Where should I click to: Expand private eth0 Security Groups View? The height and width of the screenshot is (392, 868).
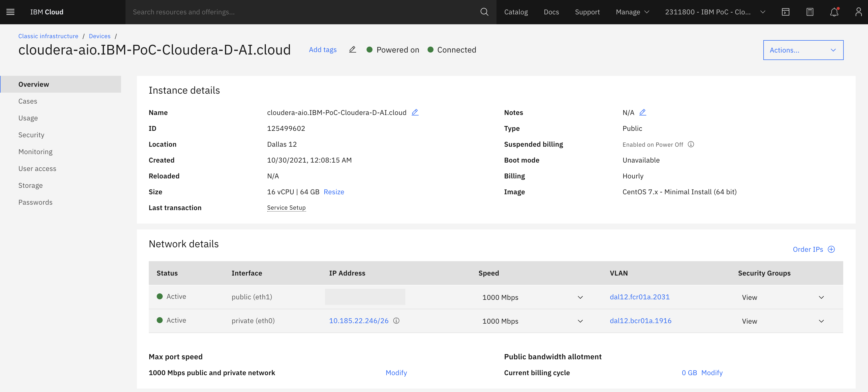tap(783, 321)
